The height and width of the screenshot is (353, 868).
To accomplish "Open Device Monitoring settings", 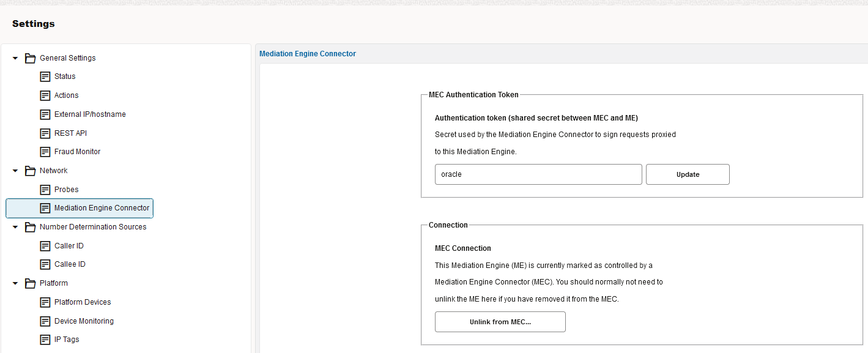I will click(84, 321).
